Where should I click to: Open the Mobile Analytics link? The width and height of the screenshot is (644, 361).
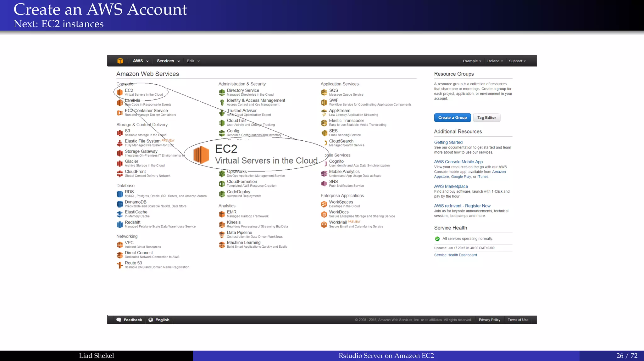click(344, 172)
